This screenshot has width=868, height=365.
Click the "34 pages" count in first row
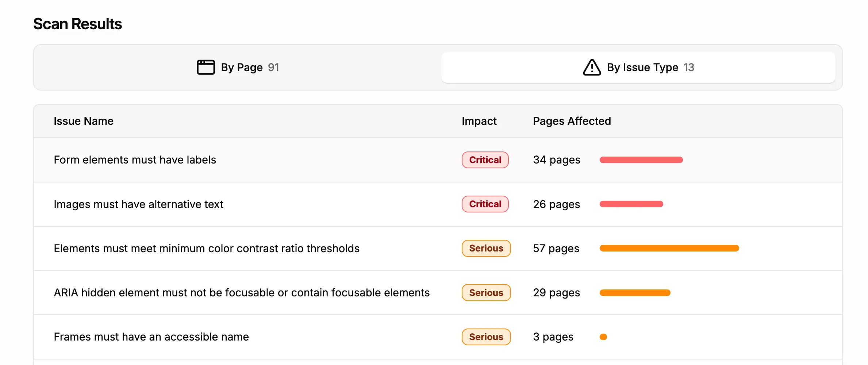point(557,160)
